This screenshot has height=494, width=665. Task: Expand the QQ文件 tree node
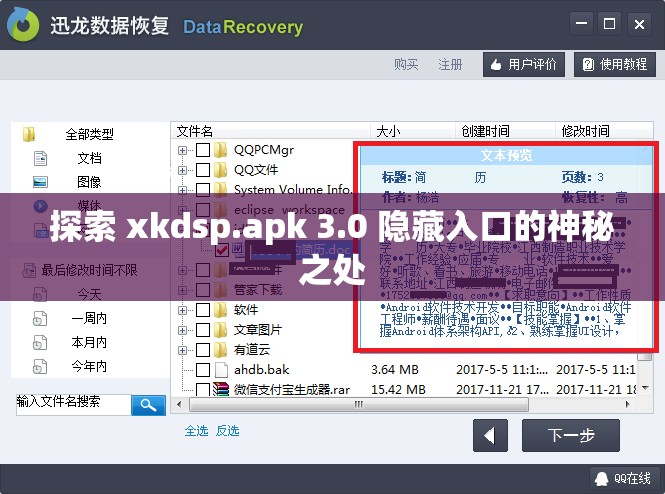point(182,170)
